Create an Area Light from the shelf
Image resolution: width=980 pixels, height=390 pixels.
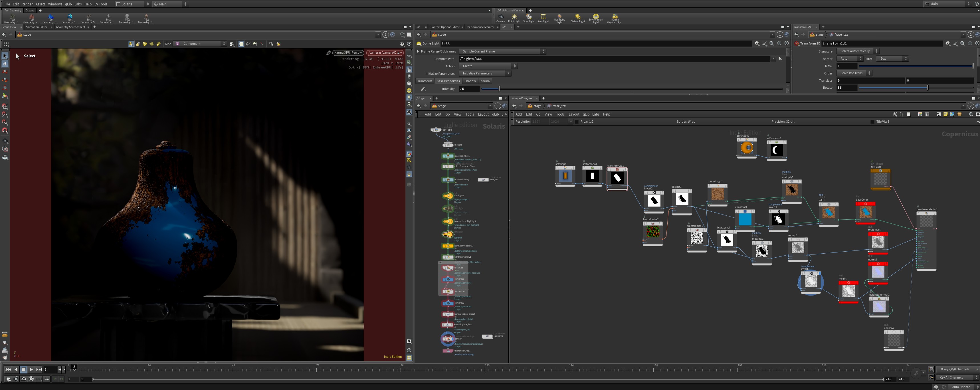click(x=543, y=18)
